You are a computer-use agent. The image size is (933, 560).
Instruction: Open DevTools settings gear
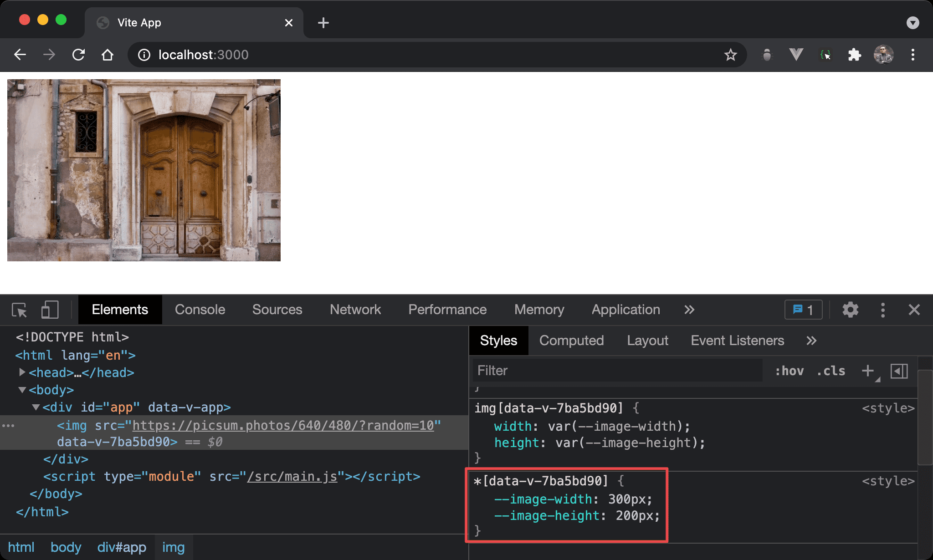[850, 310]
